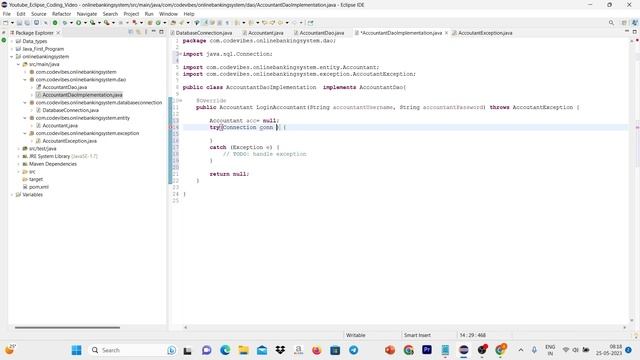Select the target folder in tree
Viewport: 640px width, 360px height.
(36, 179)
